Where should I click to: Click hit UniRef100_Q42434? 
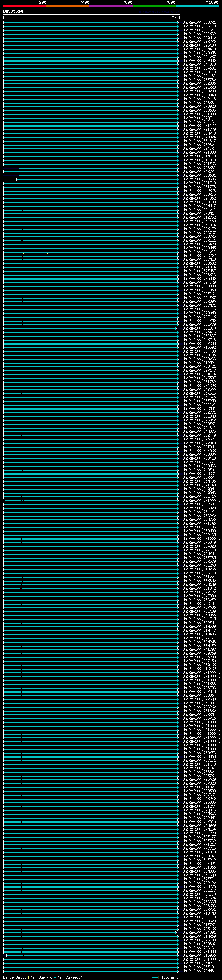coord(199,122)
